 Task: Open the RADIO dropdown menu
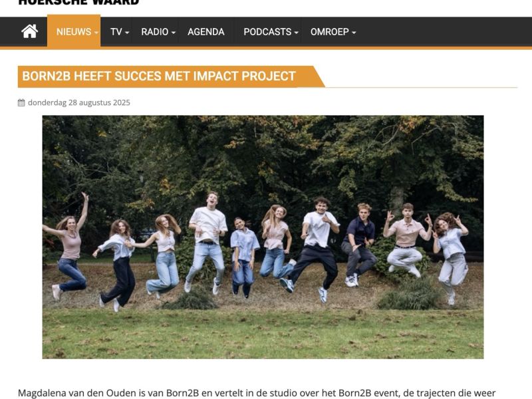(x=158, y=31)
